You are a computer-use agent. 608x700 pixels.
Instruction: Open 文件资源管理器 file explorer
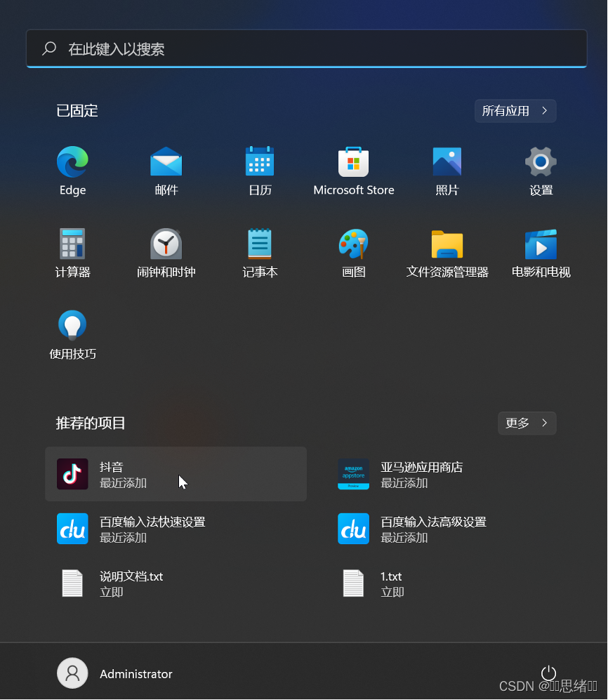[447, 253]
